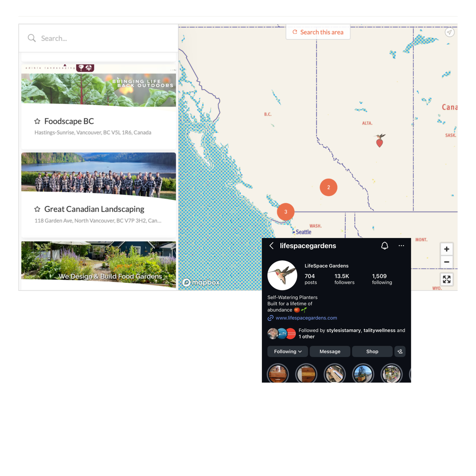This screenshot has height=476, width=476.
Task: Follow the www.lifespacegardens.com link
Action: point(306,318)
